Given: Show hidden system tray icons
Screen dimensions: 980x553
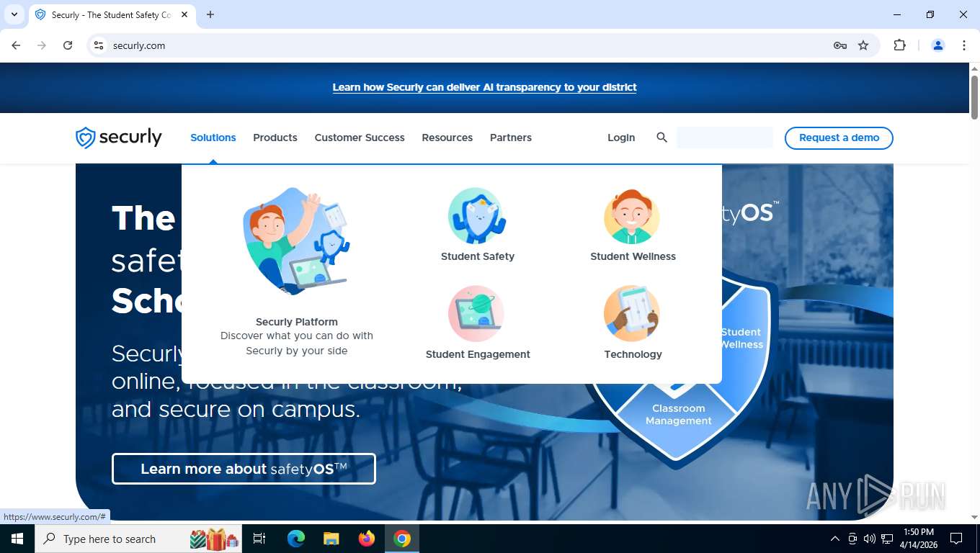Looking at the screenshot, I should (834, 539).
